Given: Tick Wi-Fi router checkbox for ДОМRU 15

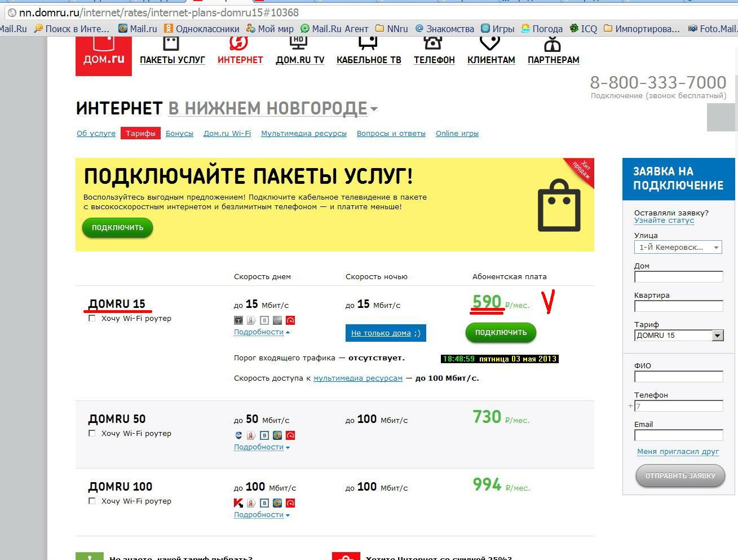Looking at the screenshot, I should 92,319.
